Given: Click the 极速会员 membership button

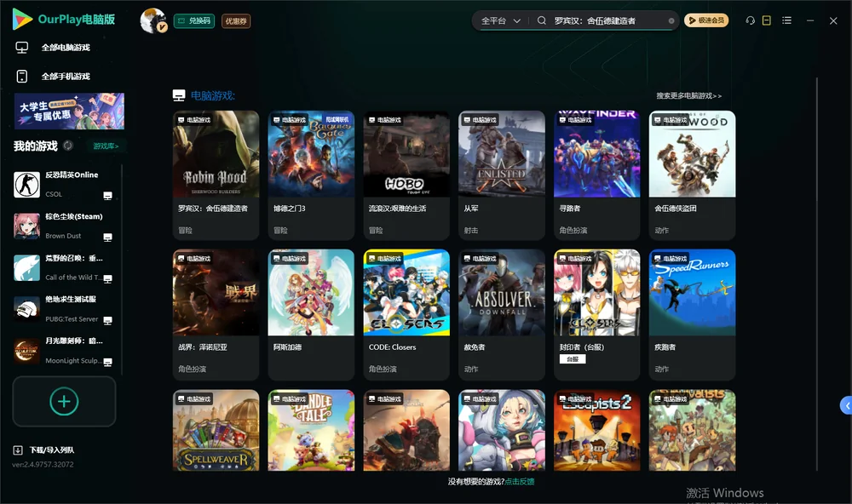Looking at the screenshot, I should tap(706, 20).
